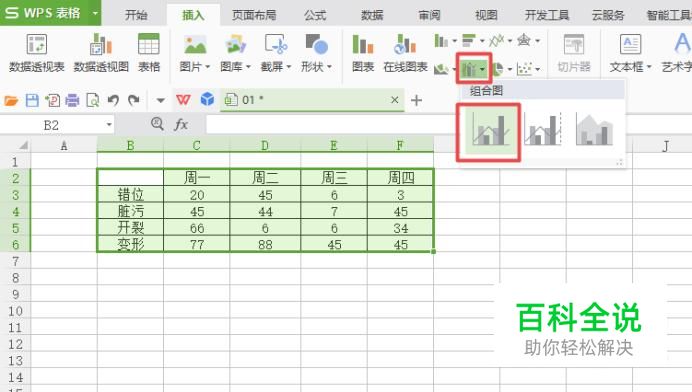Select the stacked area-column combo chart

pos(594,129)
